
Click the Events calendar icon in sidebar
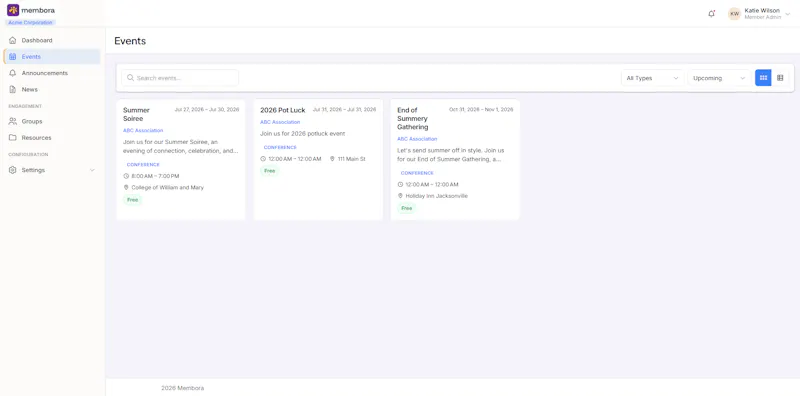(13, 57)
